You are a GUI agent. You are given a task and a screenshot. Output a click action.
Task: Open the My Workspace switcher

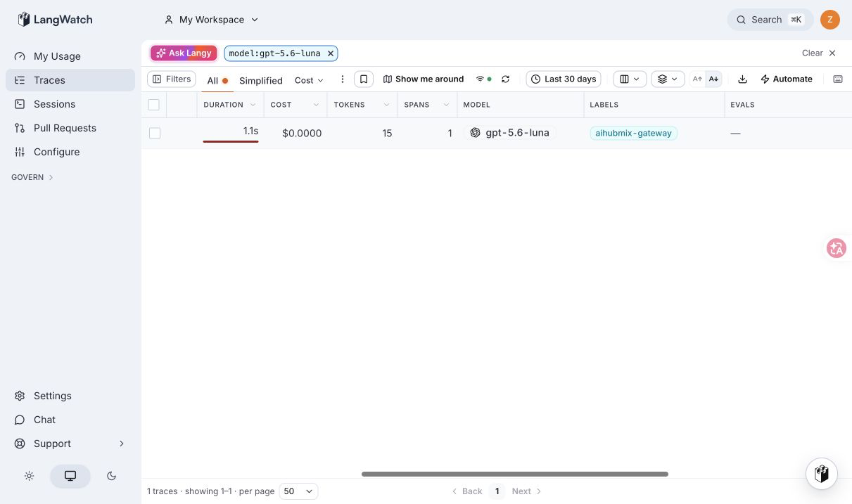211,20
